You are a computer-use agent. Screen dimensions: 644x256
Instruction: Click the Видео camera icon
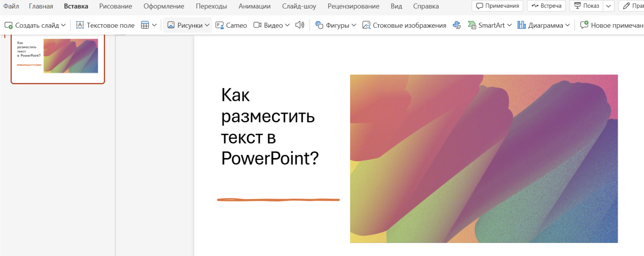pyautogui.click(x=257, y=25)
